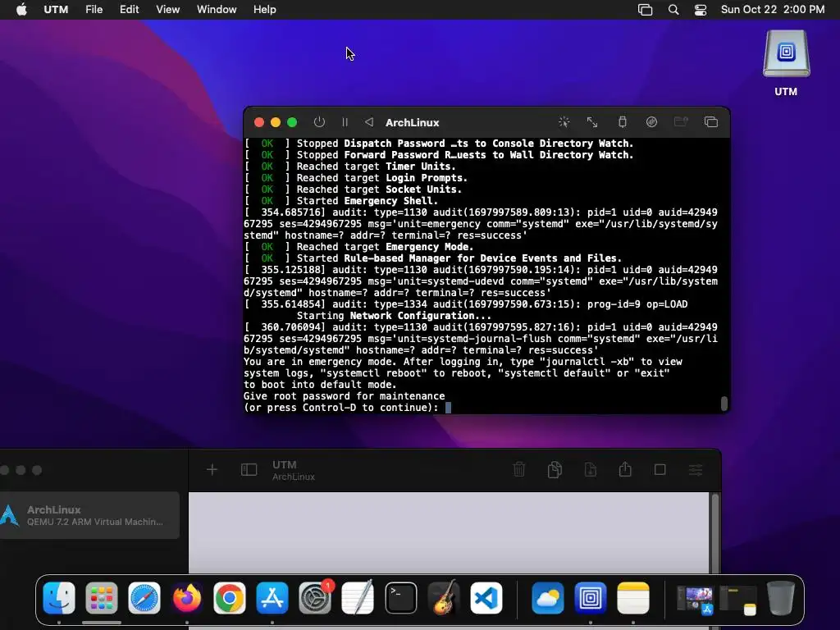Open Terminal from the Dock
Screen dimensions: 840x630
click(x=400, y=598)
